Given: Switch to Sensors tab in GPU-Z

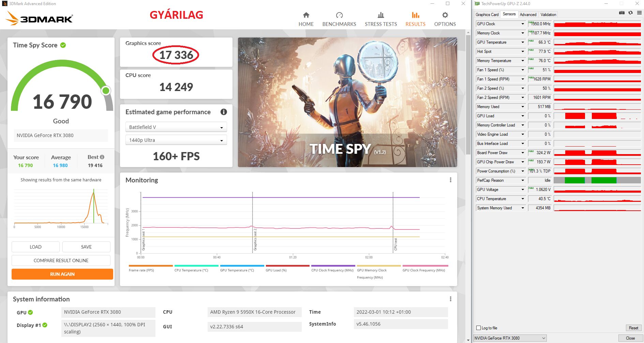Looking at the screenshot, I should (509, 14).
